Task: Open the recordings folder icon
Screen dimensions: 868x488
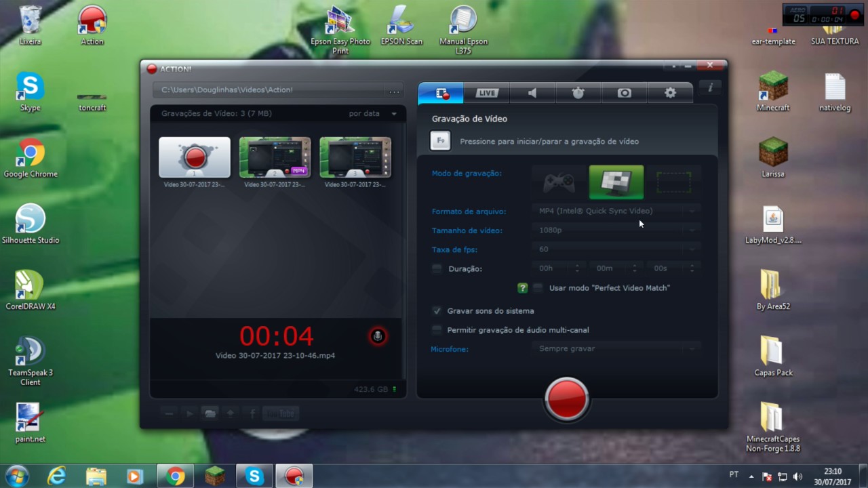Action: 210,413
